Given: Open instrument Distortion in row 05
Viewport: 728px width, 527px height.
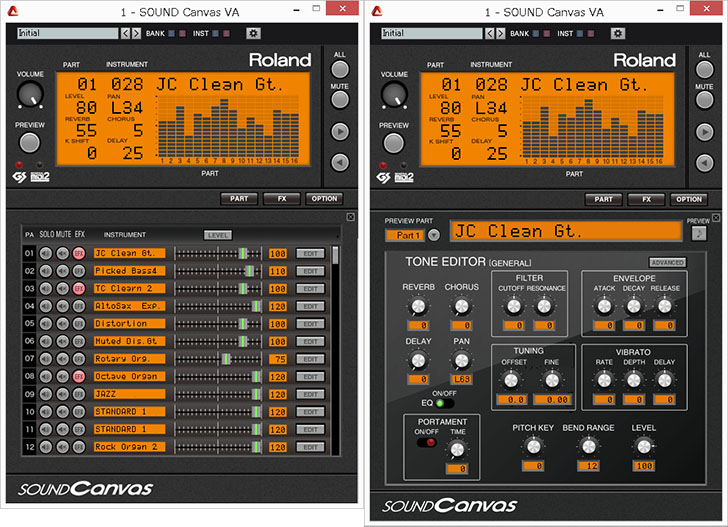Looking at the screenshot, I should 130,324.
